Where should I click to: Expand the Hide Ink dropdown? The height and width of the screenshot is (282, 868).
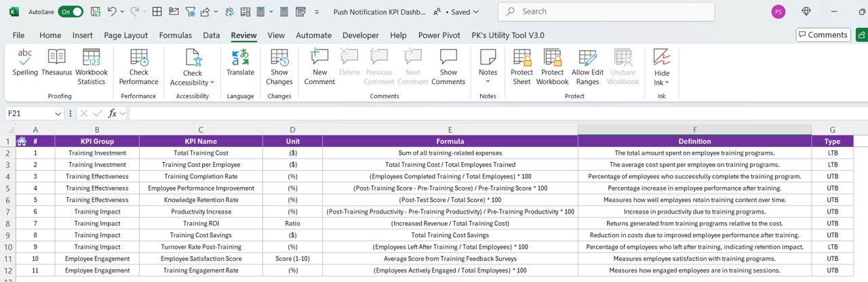[667, 83]
